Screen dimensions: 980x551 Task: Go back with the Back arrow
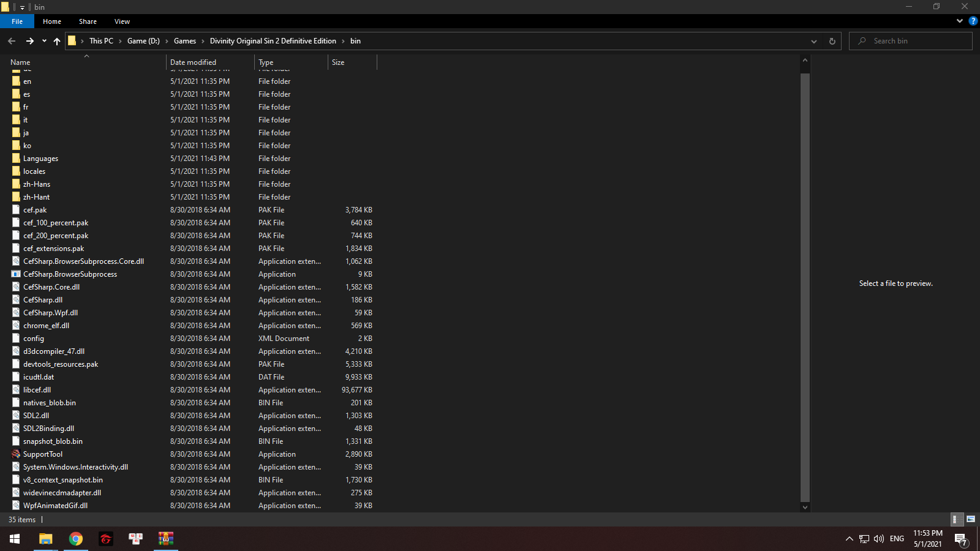point(12,41)
